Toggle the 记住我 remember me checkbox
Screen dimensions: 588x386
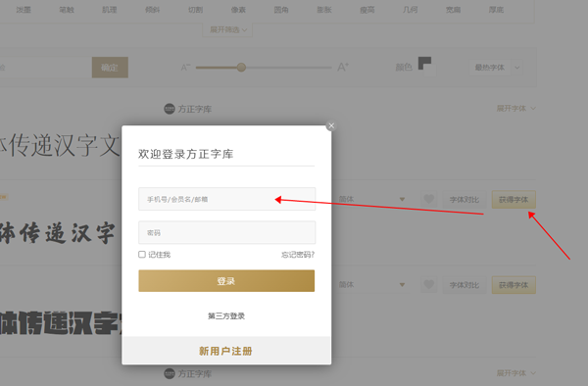pyautogui.click(x=142, y=255)
